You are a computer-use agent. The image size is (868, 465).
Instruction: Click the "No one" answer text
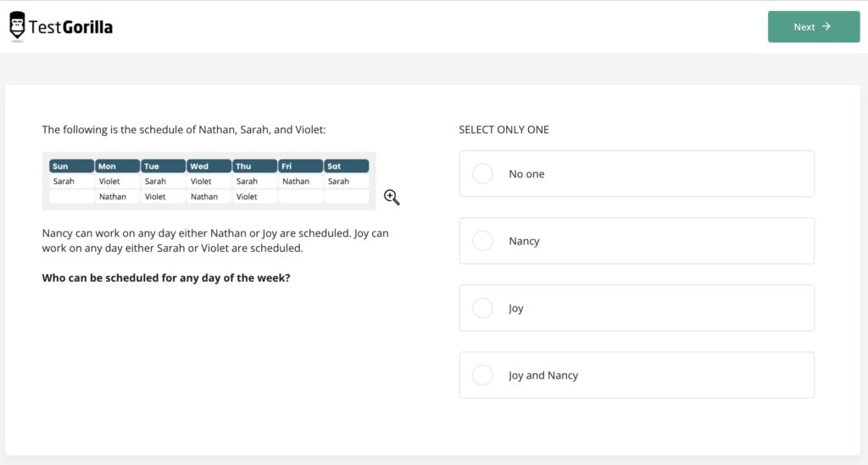coord(526,174)
